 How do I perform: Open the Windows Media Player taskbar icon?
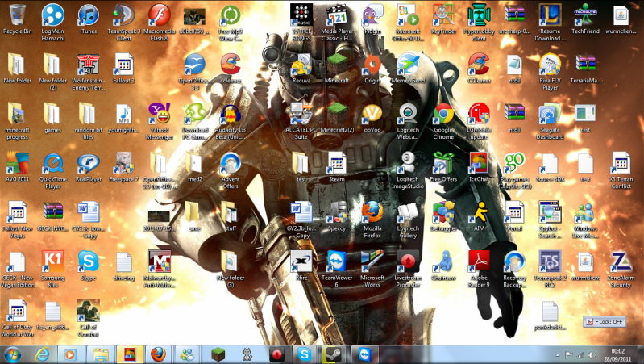coord(72,354)
